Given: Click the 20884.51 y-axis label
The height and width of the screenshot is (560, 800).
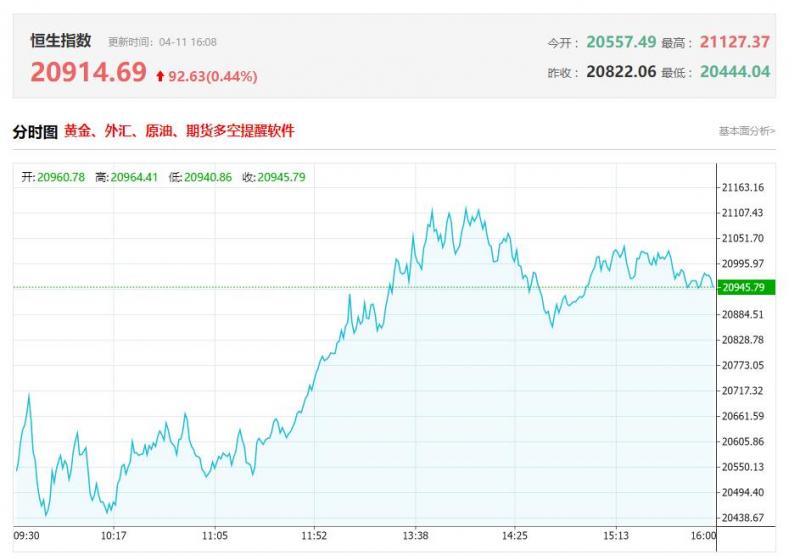Looking at the screenshot, I should (743, 314).
